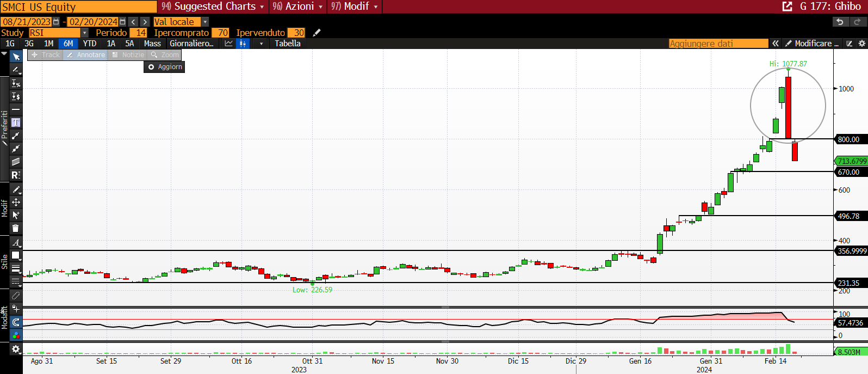Screen dimensions: 868x374
Task: Click the start date 08/21/2023 field
Action: pyautogui.click(x=26, y=22)
